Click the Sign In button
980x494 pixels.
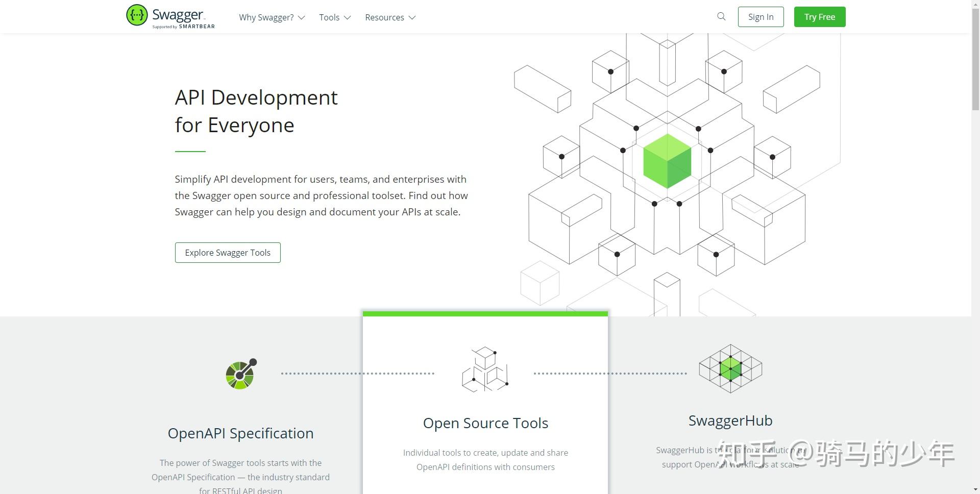click(761, 17)
